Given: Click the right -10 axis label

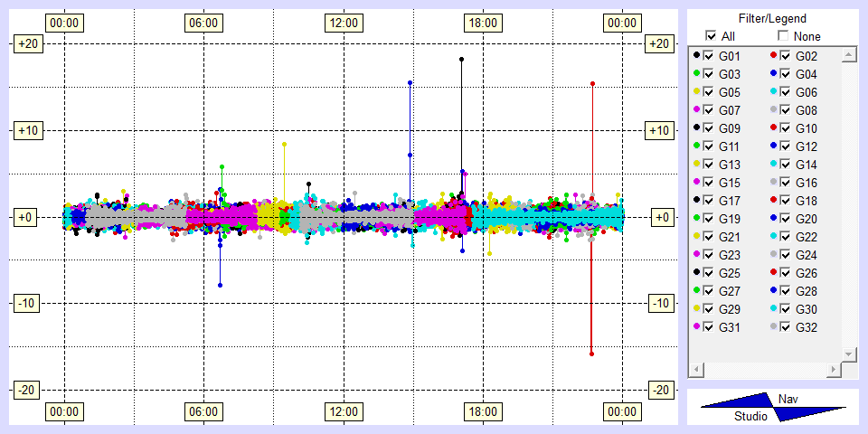Looking at the screenshot, I should [x=660, y=303].
